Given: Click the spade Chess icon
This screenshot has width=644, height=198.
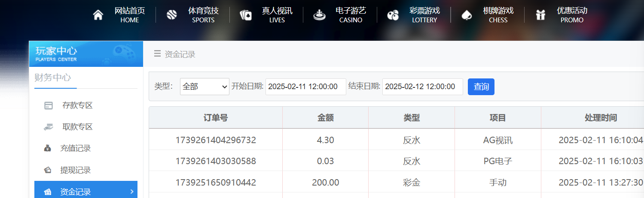Looking at the screenshot, I should pos(467,15).
